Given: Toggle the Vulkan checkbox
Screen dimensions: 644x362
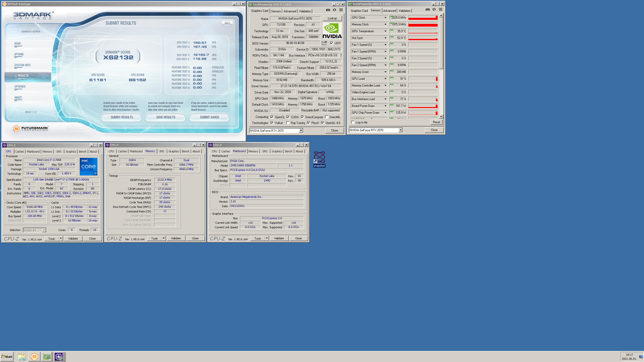Looking at the screenshot, I should (272, 123).
